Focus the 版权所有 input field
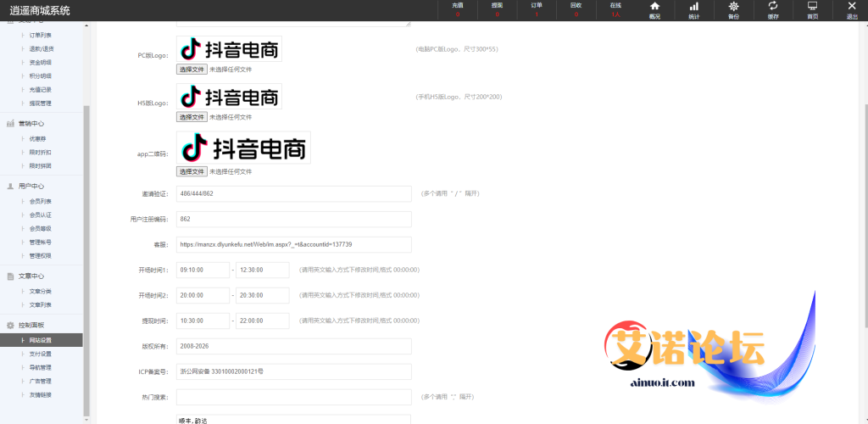The image size is (868, 424). 294,347
